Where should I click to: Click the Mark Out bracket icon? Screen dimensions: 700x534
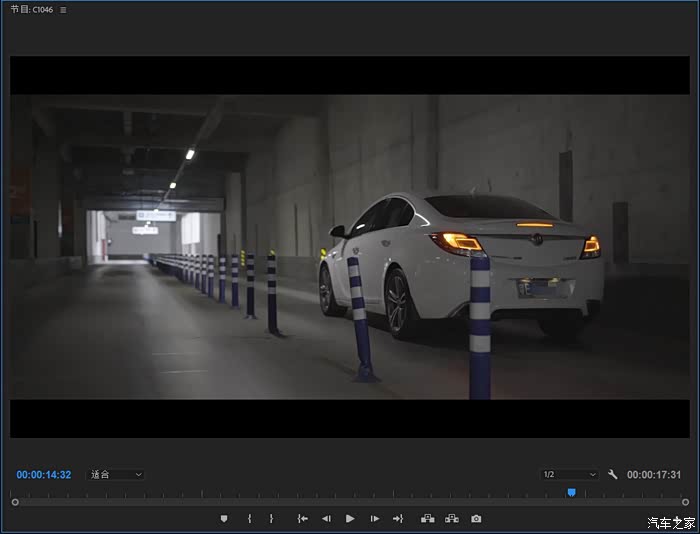(271, 518)
